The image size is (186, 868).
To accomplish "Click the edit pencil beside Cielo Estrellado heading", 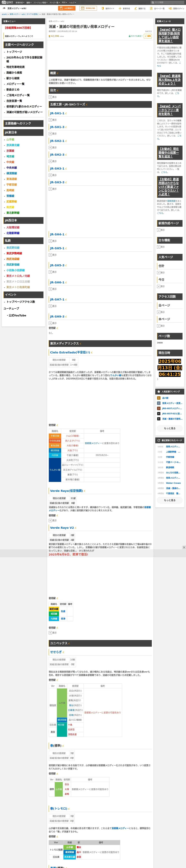I will 92,352.
